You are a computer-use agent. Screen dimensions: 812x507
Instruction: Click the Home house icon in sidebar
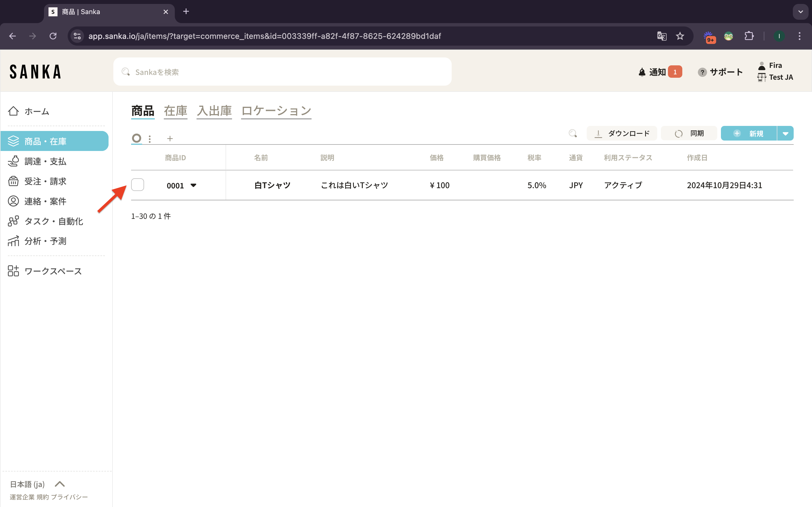click(x=14, y=111)
